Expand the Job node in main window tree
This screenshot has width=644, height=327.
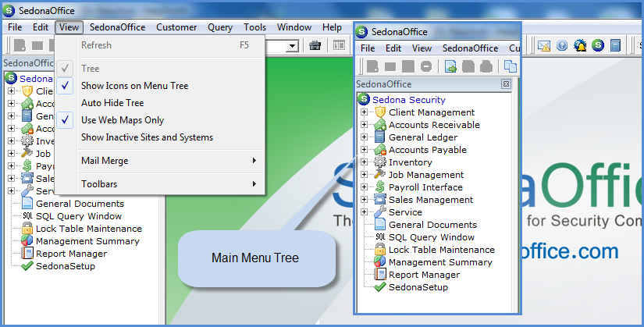coord(11,154)
